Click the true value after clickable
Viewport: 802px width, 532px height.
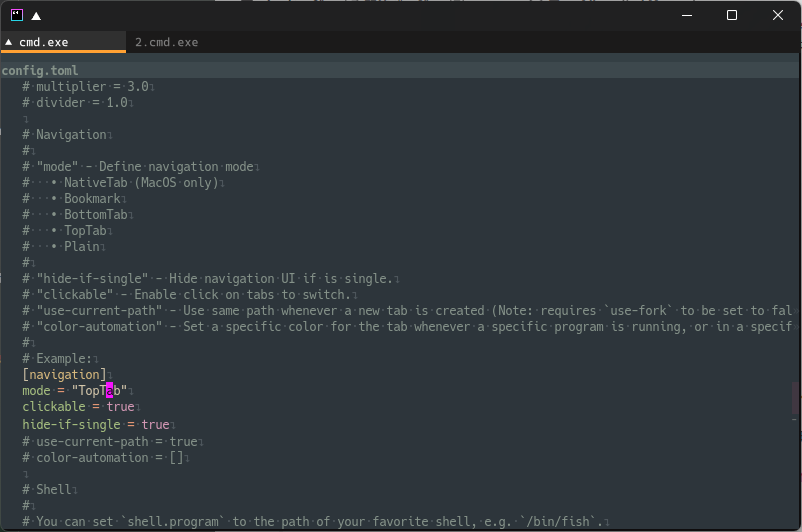coord(121,407)
